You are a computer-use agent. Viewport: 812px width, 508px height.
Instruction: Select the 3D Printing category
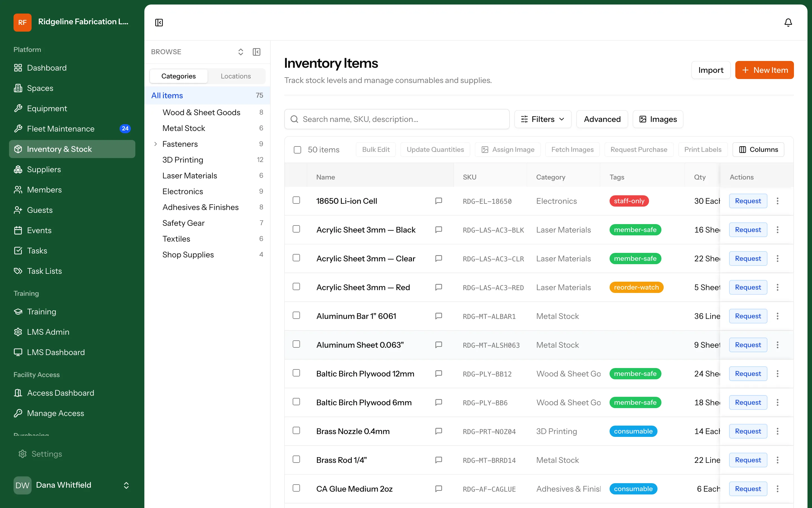pyautogui.click(x=207, y=160)
